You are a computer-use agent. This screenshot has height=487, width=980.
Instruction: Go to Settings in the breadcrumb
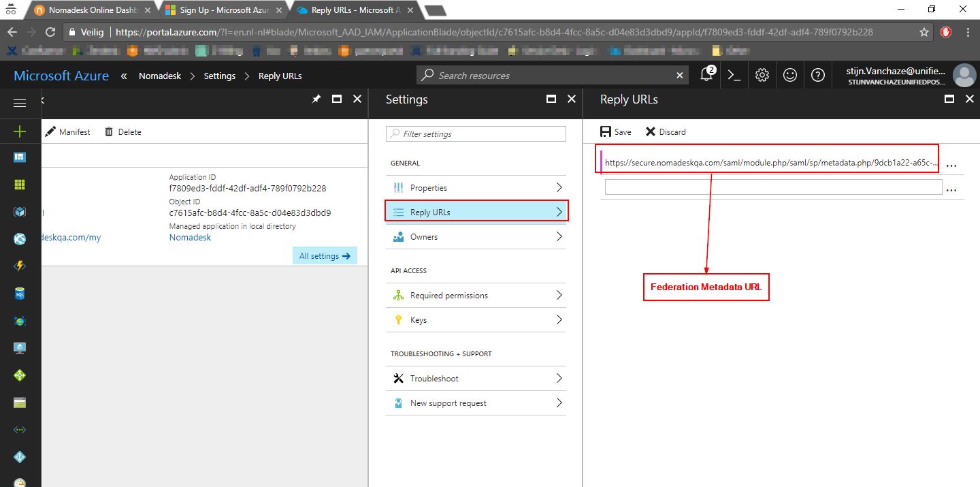220,76
